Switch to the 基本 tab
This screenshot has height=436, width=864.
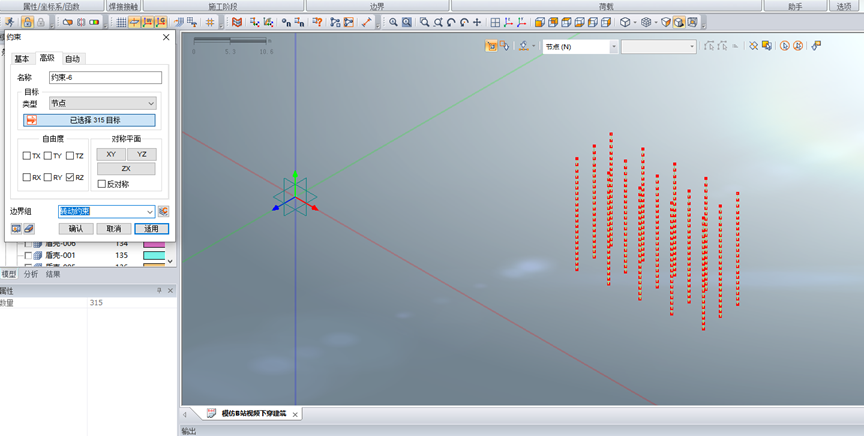click(x=22, y=59)
